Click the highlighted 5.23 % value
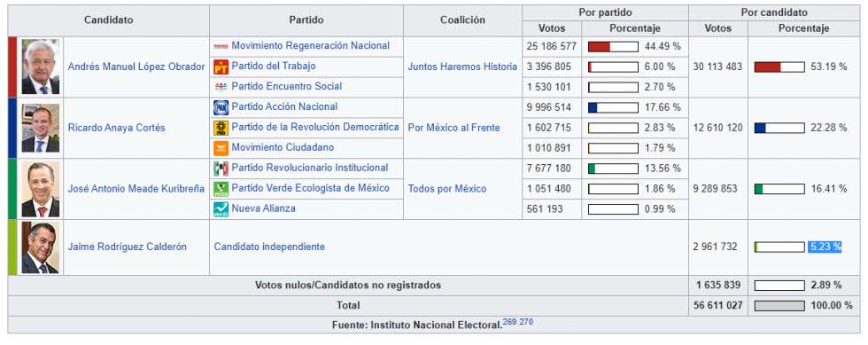The image size is (868, 345). [x=825, y=247]
